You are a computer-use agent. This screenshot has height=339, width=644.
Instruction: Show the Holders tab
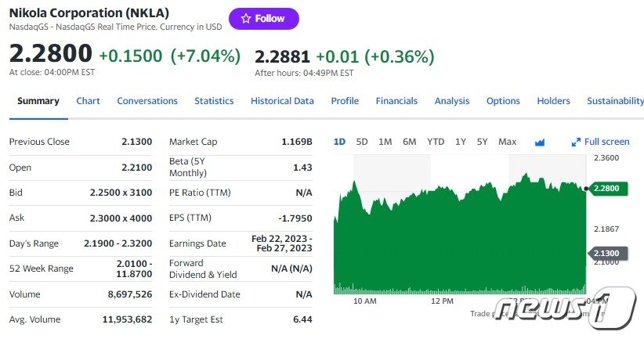point(553,101)
